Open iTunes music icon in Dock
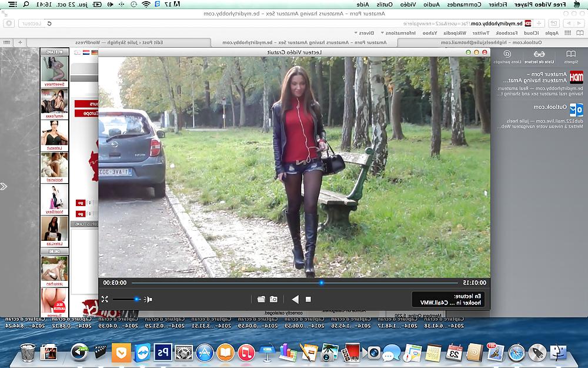Image resolution: width=588 pixels, height=368 pixels. pyautogui.click(x=246, y=352)
